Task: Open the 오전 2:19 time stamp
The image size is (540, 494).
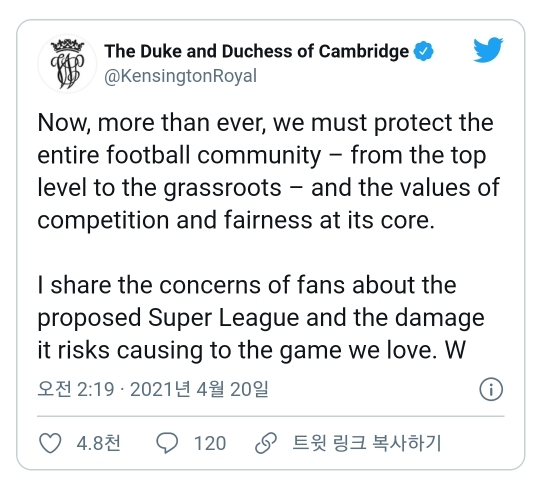Action: point(76,389)
